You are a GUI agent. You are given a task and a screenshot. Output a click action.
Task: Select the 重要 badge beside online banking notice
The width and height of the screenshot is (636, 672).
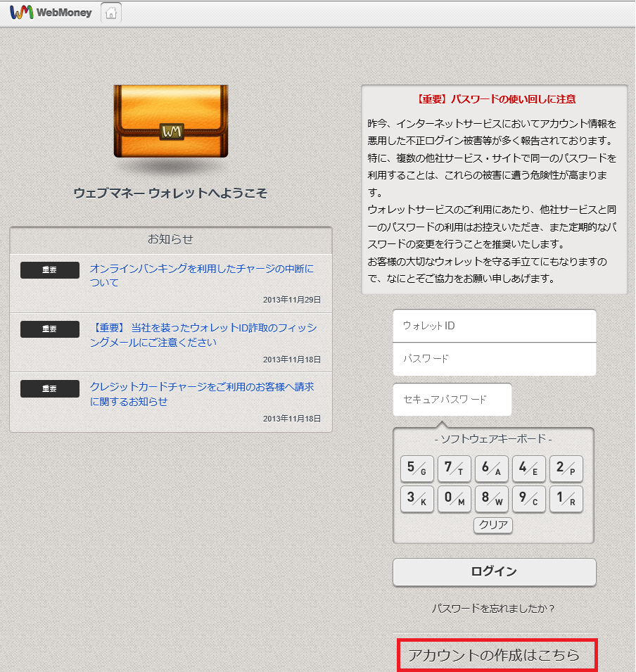point(50,270)
